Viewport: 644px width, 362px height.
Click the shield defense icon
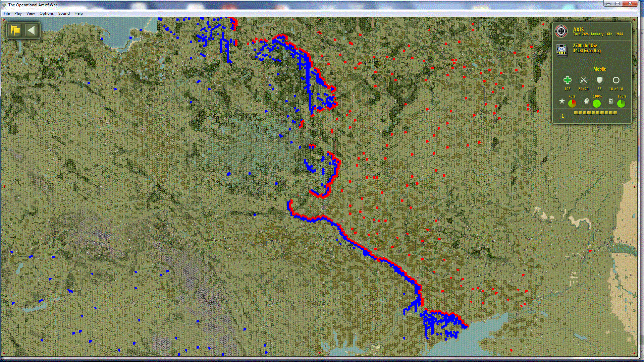click(x=599, y=80)
